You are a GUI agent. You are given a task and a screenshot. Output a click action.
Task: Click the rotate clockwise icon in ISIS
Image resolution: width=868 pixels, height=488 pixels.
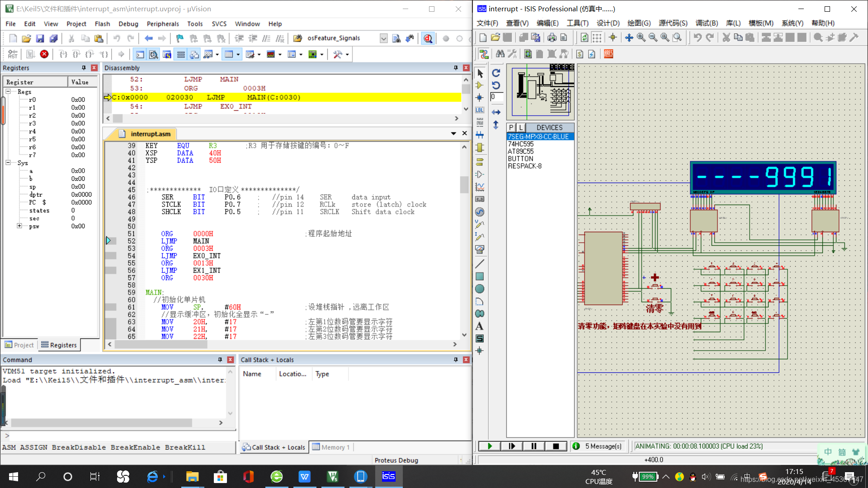[x=496, y=73]
